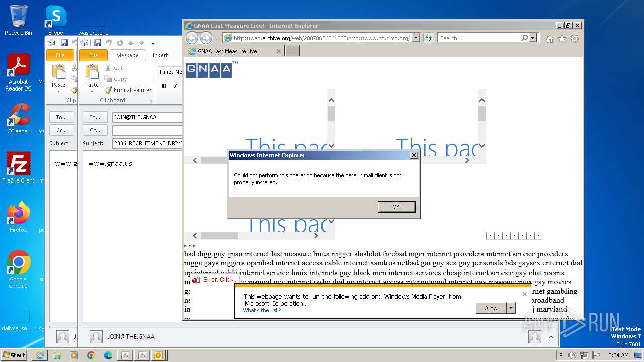The image size is (644, 362).
Task: Click the To field containing JOIN@THE.GNAA
Action: [147, 117]
